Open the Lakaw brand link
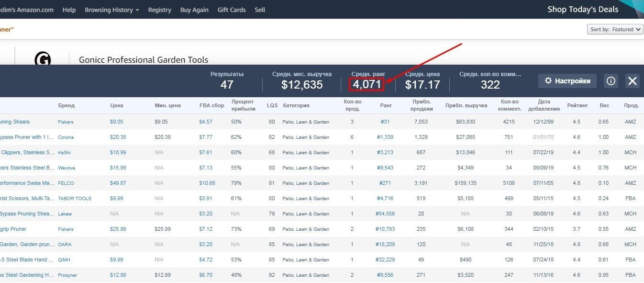 coord(65,214)
